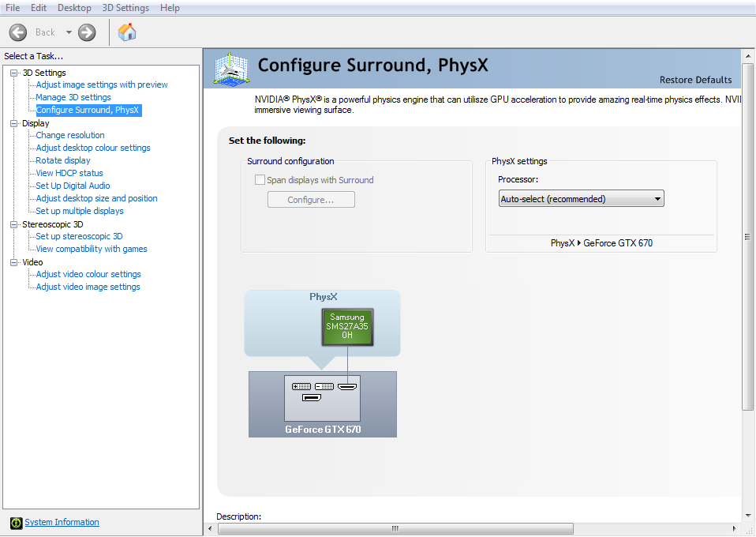This screenshot has width=756, height=537.
Task: Toggle Span displays with Surround checkbox
Action: point(260,180)
